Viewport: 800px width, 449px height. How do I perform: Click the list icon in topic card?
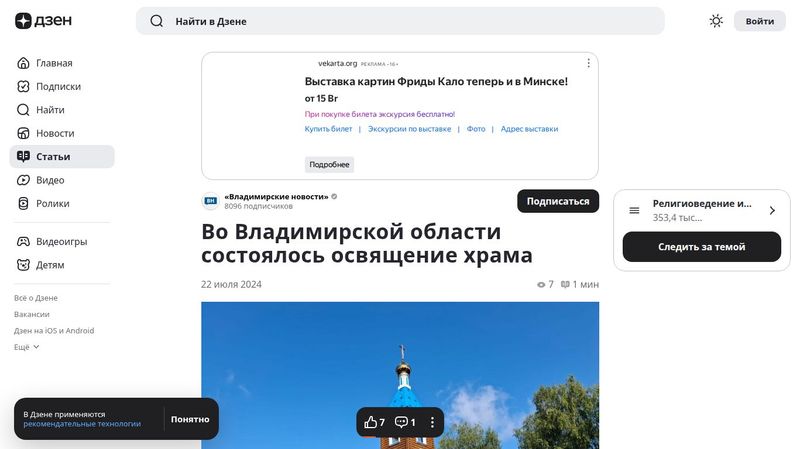point(634,210)
